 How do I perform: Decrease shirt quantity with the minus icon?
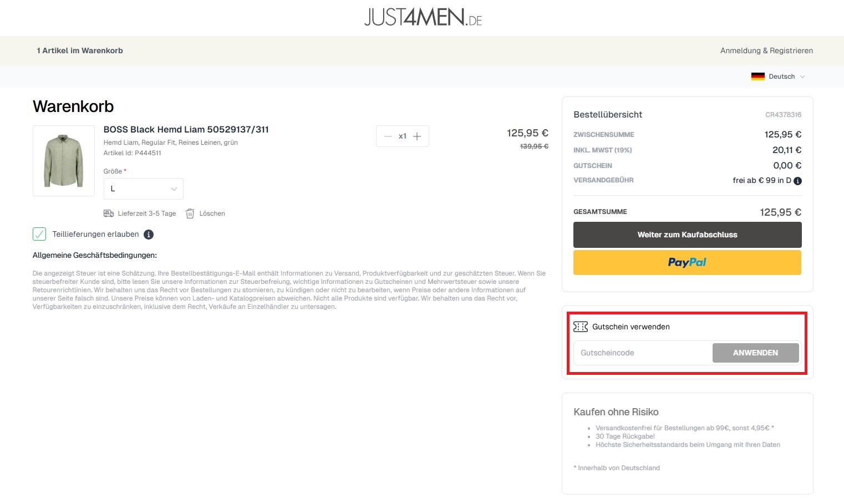(388, 136)
